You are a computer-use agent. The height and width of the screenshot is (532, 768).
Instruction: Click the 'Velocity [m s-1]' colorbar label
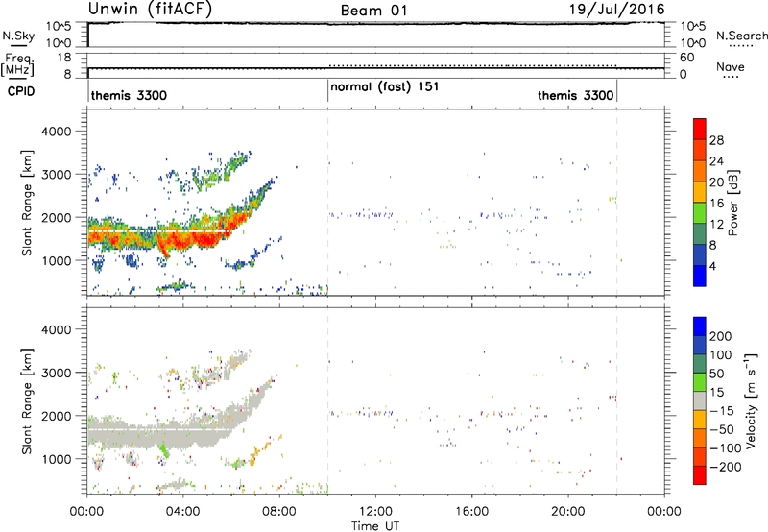pyautogui.click(x=751, y=400)
